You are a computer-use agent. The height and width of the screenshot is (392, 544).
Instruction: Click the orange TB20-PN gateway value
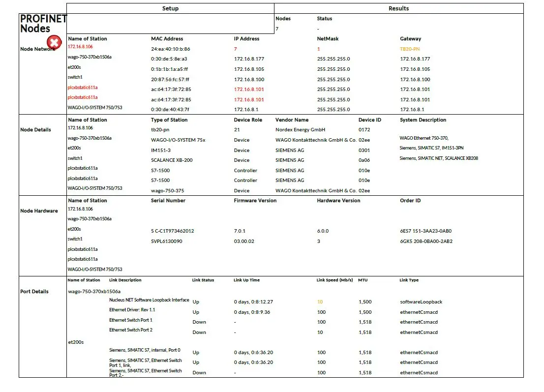(410, 49)
